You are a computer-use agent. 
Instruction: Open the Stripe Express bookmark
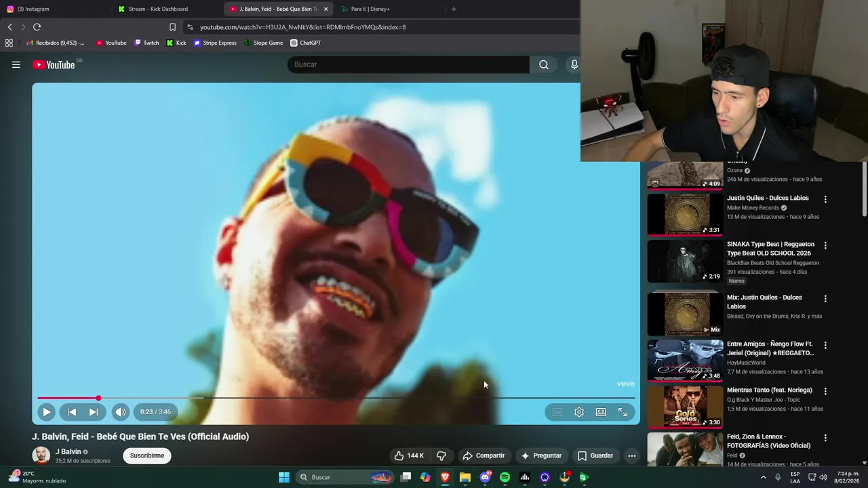[x=215, y=43]
